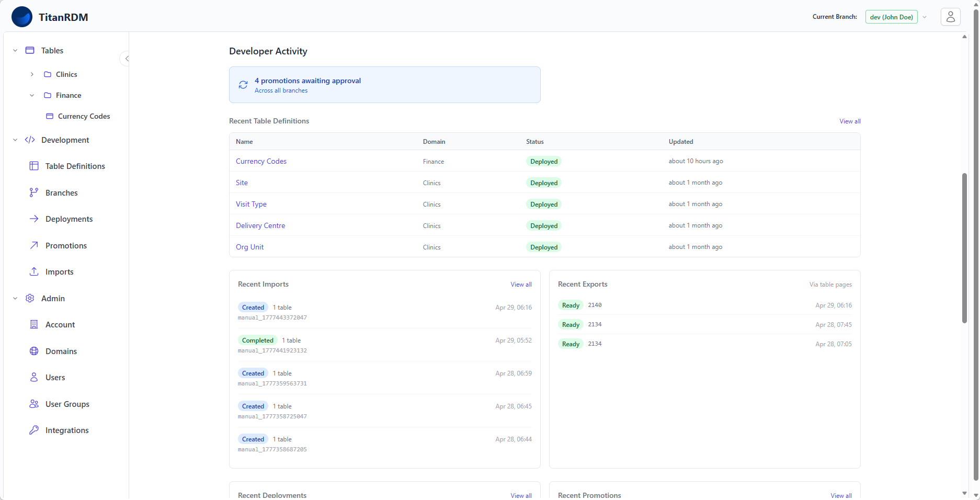Click the export dated Apr 28, 07:45
The height and width of the screenshot is (500, 980).
704,324
